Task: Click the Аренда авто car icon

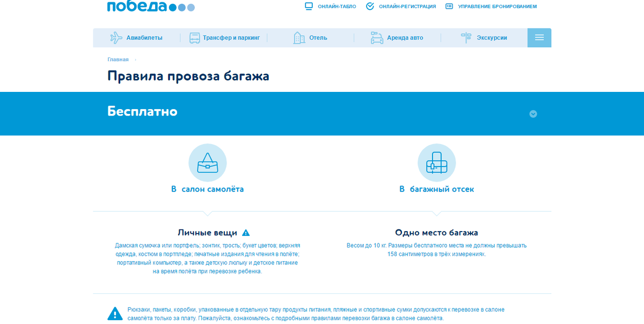Action: 376,37
